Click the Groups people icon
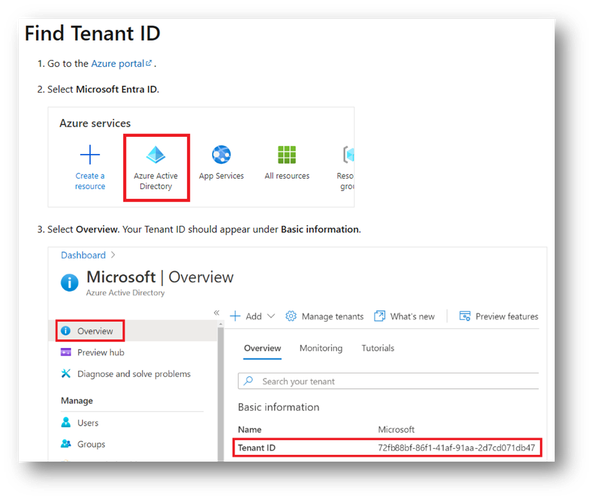This screenshot has height=500, width=593. click(x=66, y=443)
